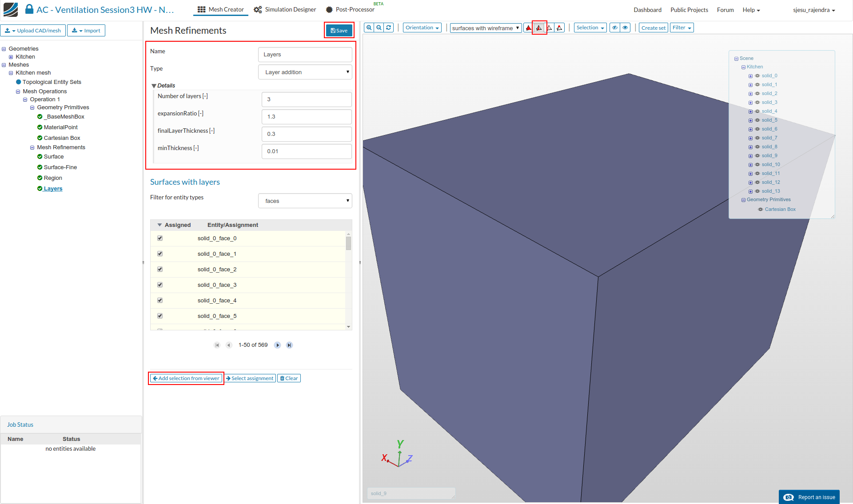Switch to the Simulation Designer tab

coord(285,9)
